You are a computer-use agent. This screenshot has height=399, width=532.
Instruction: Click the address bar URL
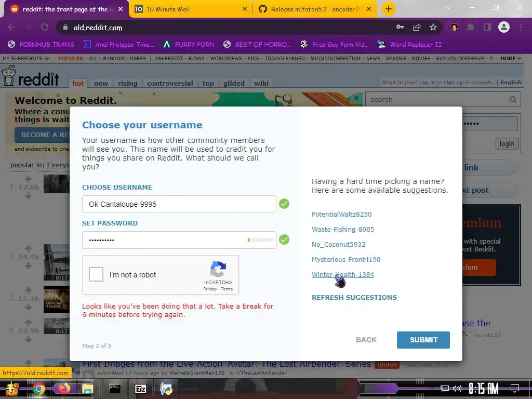pyautogui.click(x=98, y=28)
